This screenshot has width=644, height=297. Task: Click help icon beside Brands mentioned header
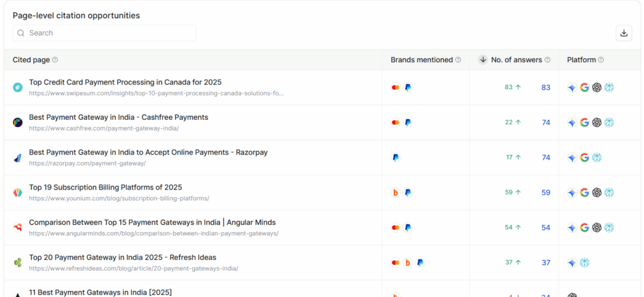pyautogui.click(x=458, y=60)
